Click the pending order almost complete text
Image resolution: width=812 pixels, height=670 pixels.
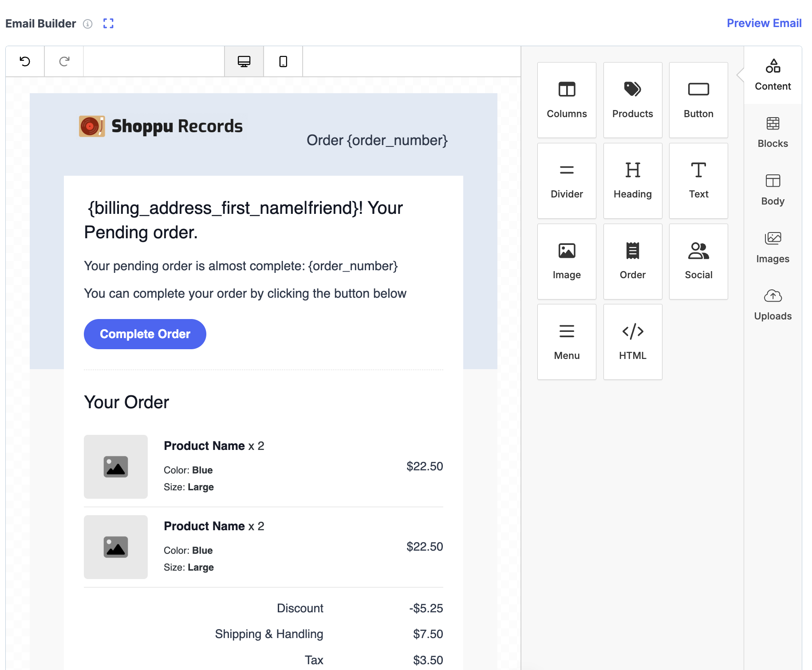pyautogui.click(x=241, y=266)
